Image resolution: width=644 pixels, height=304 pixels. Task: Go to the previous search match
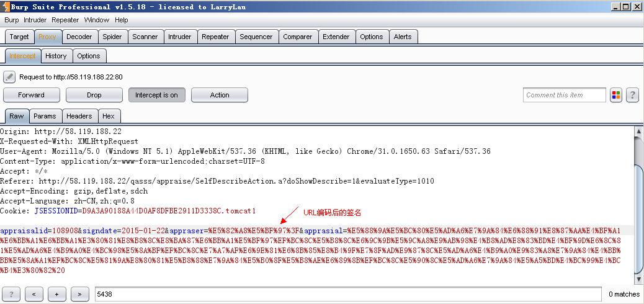34,294
